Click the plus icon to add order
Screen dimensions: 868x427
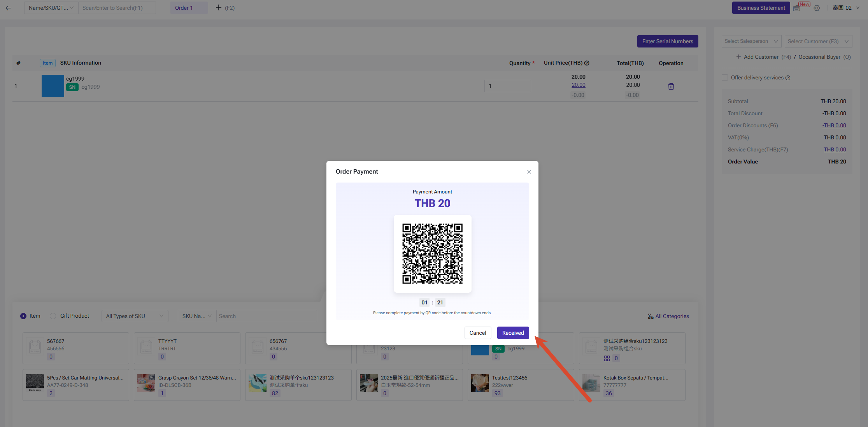click(x=219, y=7)
